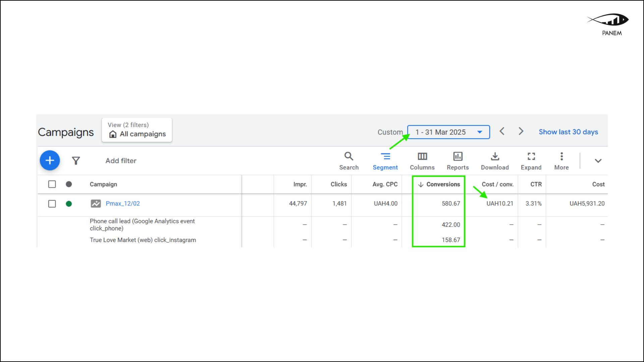Click the green status dot for Pmax_12/02

click(x=69, y=203)
